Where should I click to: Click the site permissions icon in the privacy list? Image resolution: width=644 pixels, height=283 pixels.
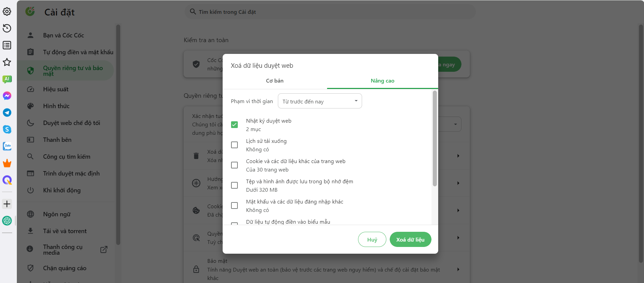point(196,238)
